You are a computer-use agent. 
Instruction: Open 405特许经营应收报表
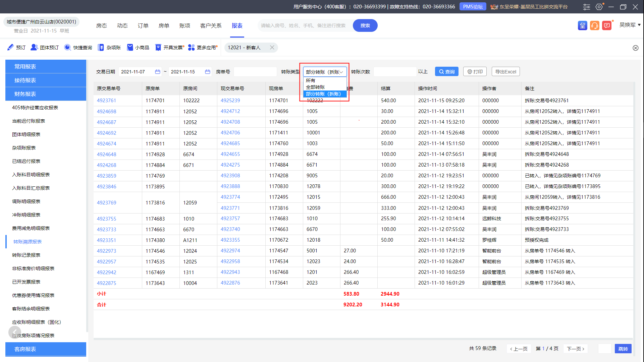tap(35, 108)
